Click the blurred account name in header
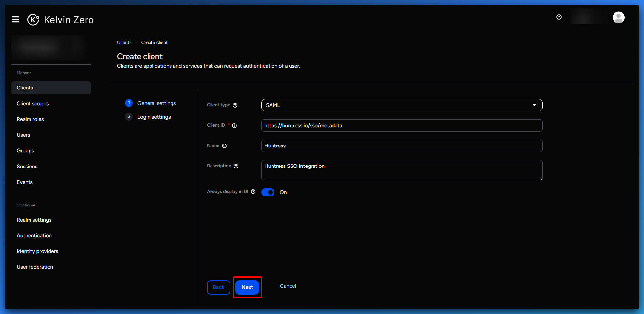This screenshot has height=314, width=644. pos(589,17)
